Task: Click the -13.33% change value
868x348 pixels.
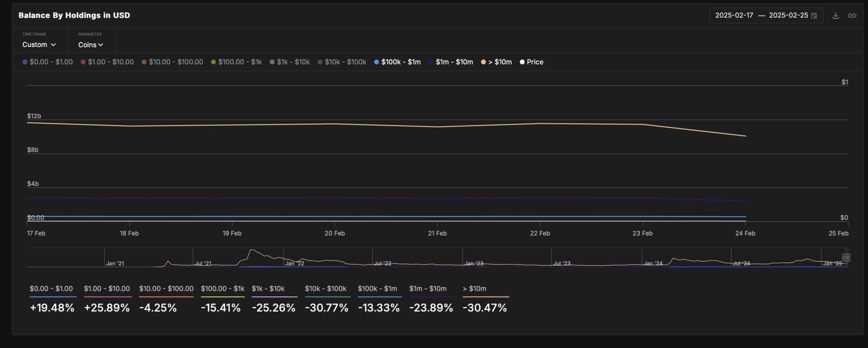Action: (379, 308)
